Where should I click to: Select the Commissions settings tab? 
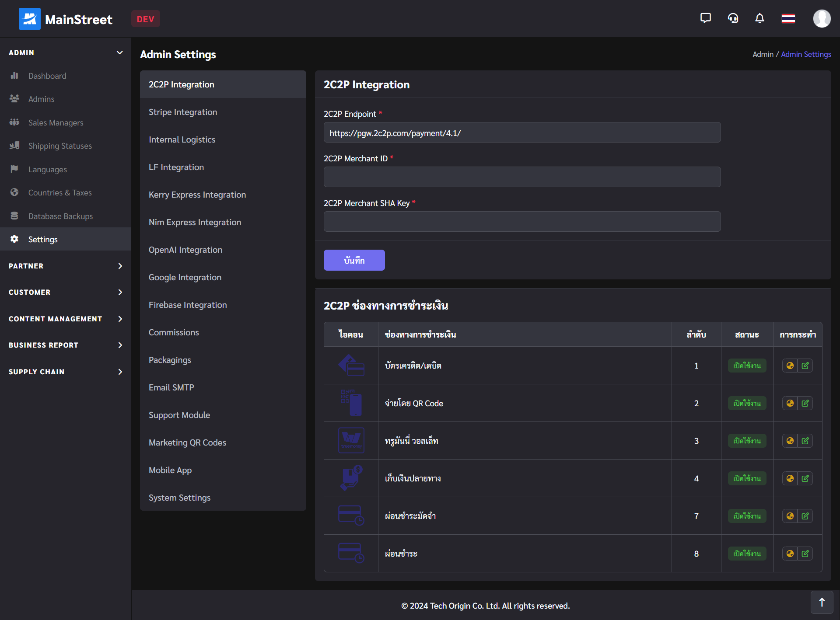click(x=223, y=332)
